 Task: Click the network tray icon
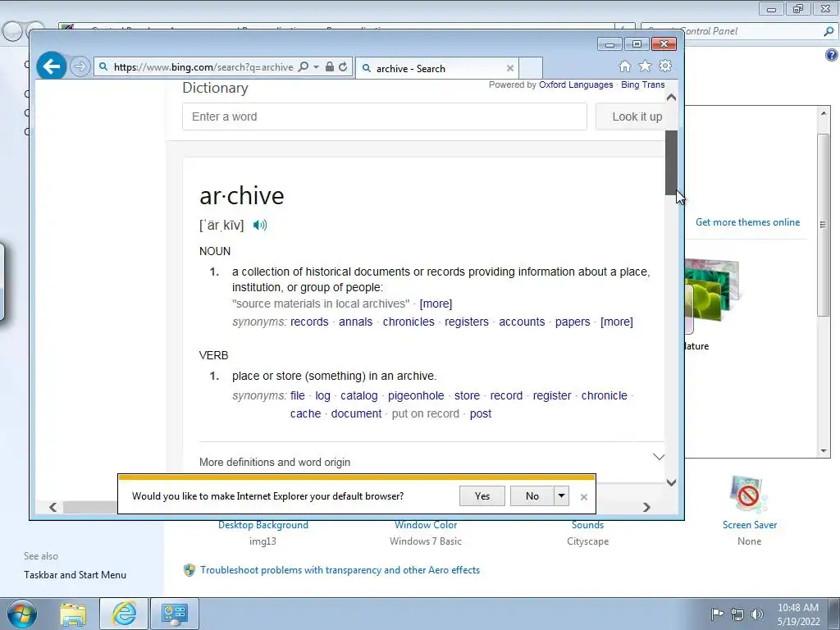click(x=737, y=614)
